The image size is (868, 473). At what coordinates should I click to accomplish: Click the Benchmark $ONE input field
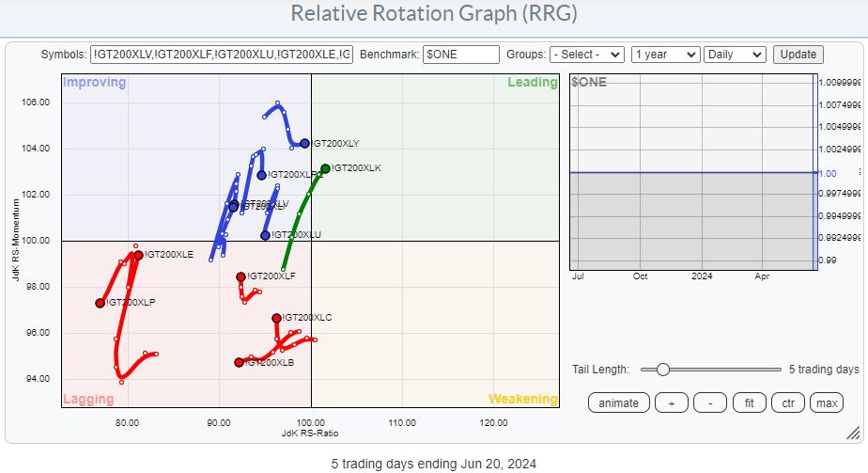point(460,55)
